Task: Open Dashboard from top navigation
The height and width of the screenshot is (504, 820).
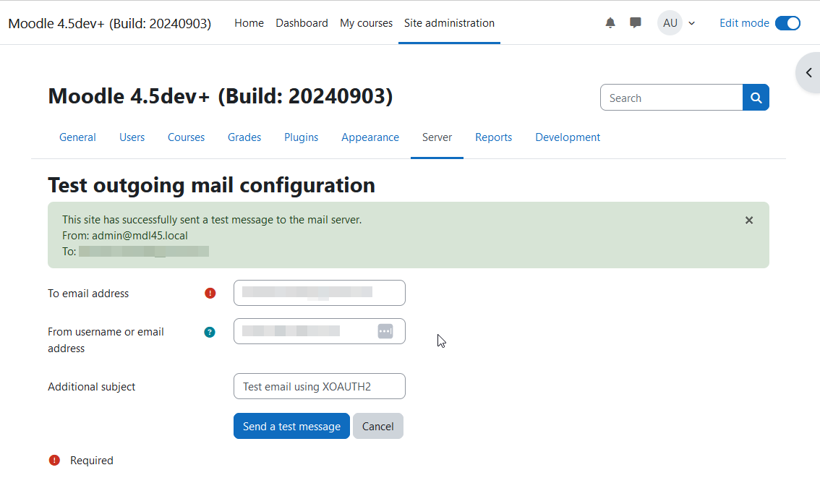Action: (x=302, y=23)
